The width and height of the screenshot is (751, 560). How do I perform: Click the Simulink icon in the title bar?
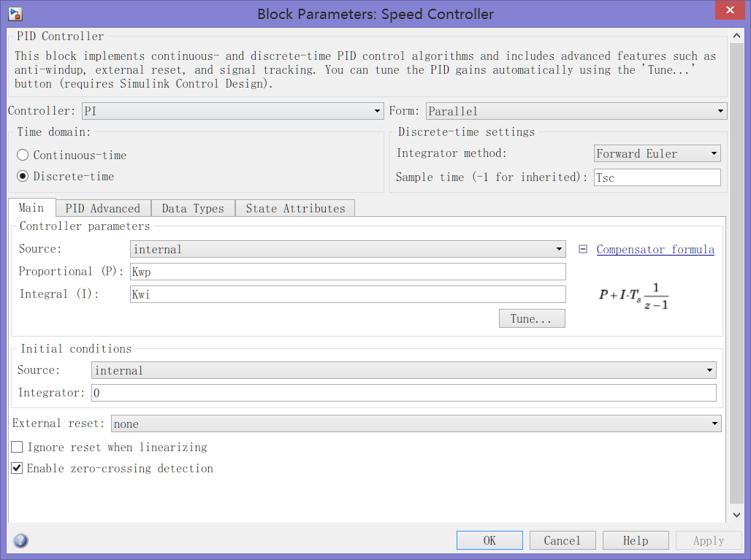point(15,14)
